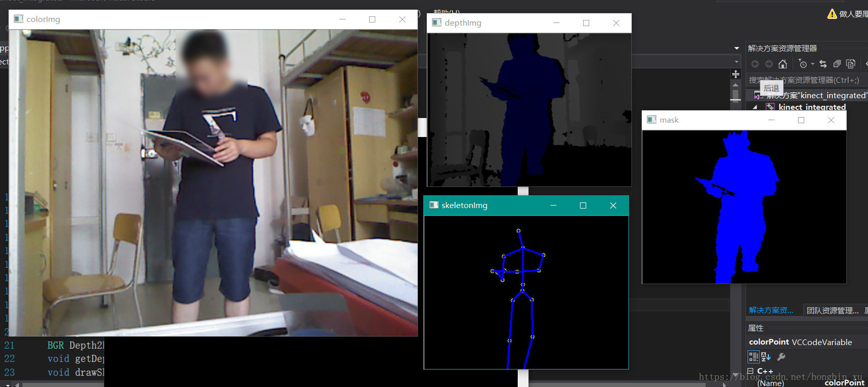This screenshot has width=868, height=387.
Task: Click the mask window title text
Action: (669, 120)
